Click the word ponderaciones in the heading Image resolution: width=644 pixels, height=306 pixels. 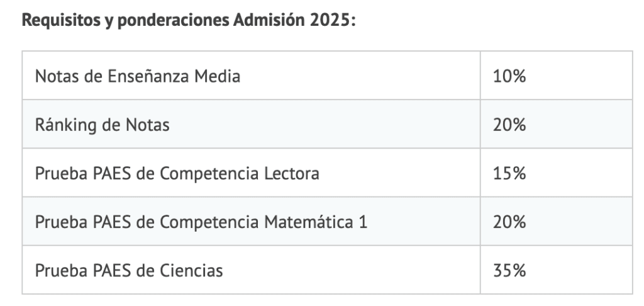tap(173, 21)
